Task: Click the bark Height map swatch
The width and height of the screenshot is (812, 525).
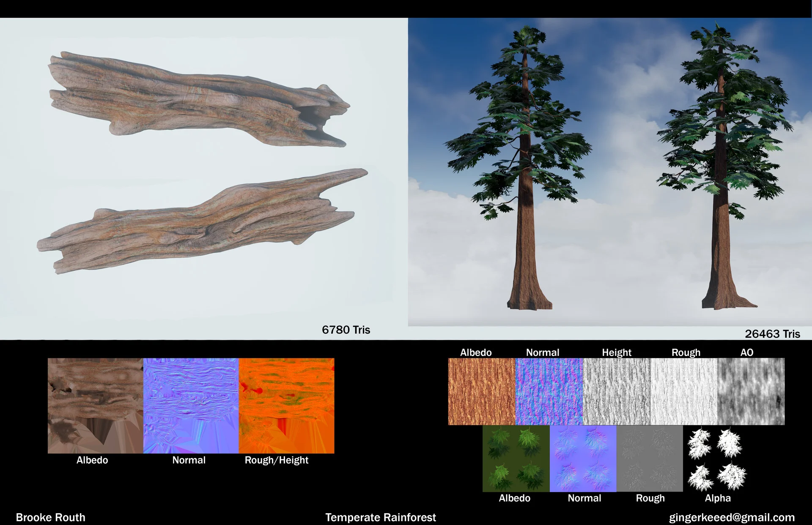Action: 617,391
